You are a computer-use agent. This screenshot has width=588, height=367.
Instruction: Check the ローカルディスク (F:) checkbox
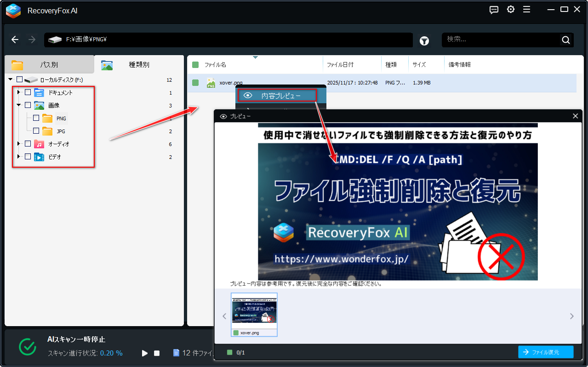pyautogui.click(x=19, y=79)
